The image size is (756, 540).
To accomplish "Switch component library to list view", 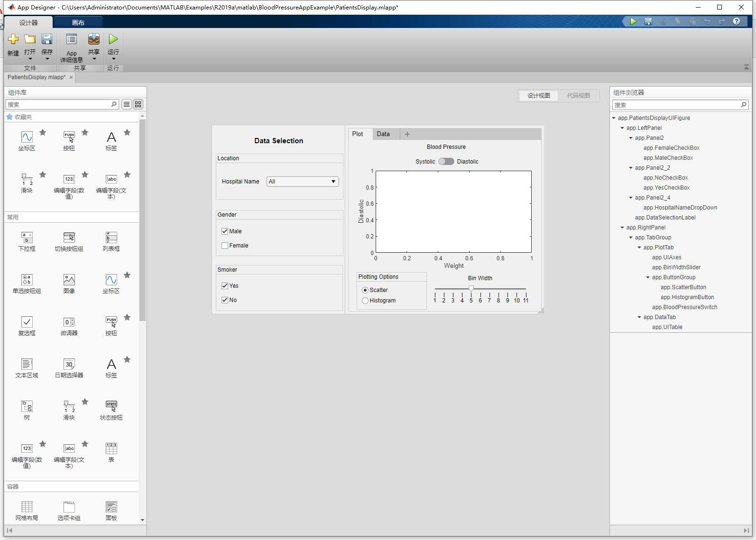I will (x=127, y=104).
